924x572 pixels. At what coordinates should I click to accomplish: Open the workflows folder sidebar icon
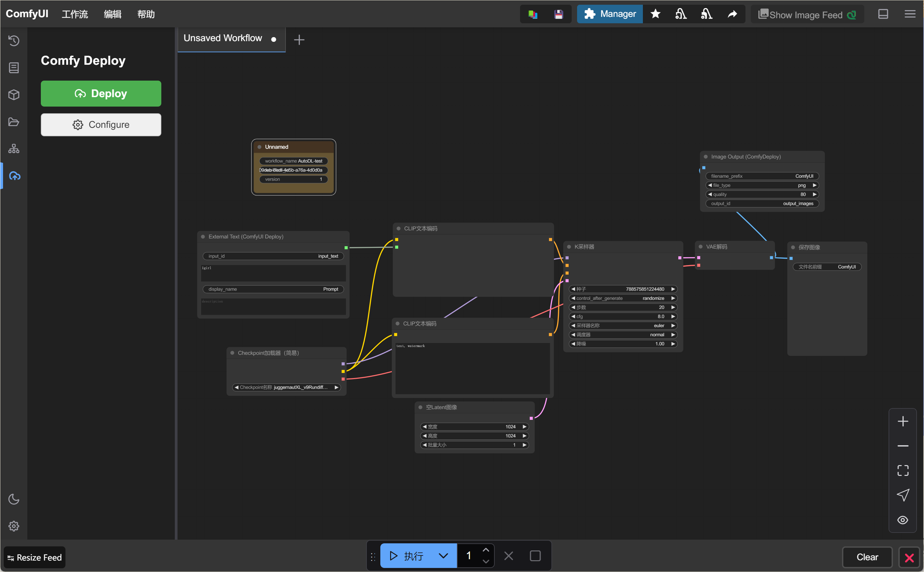coord(14,122)
